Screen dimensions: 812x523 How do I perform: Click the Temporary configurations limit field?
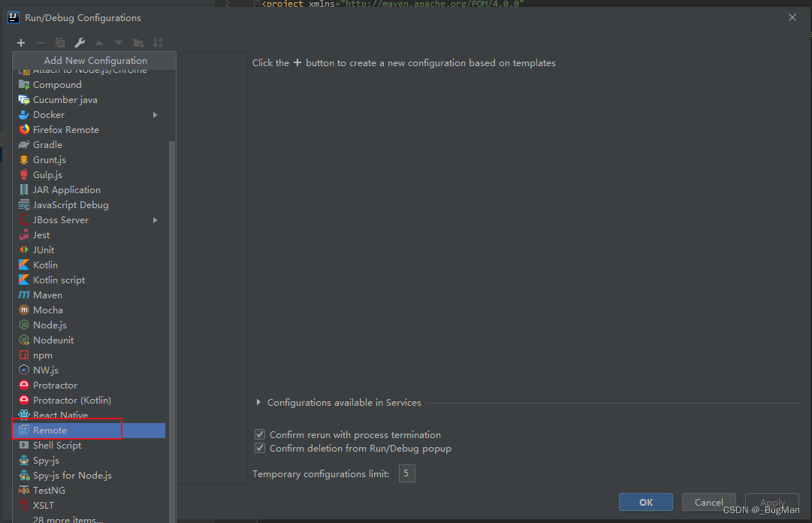click(406, 473)
